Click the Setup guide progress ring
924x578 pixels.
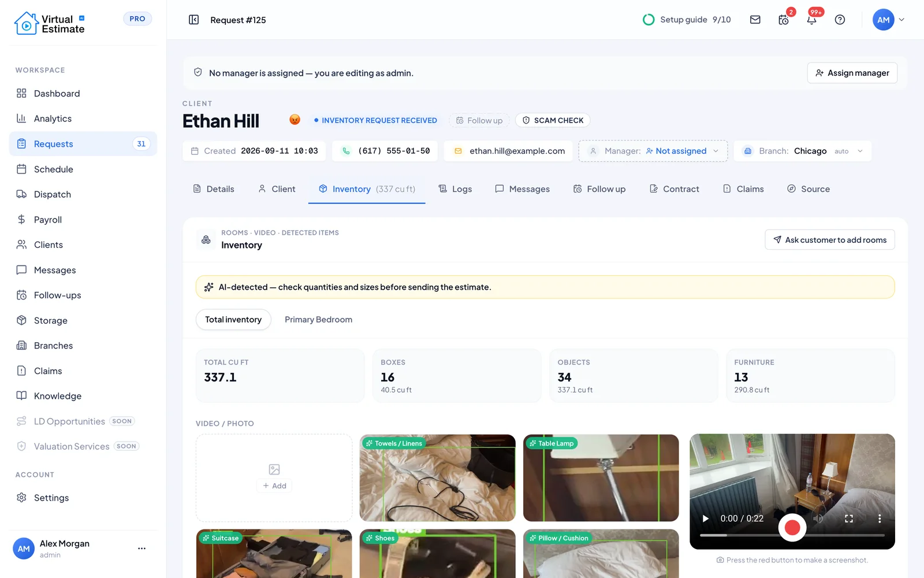pyautogui.click(x=649, y=20)
